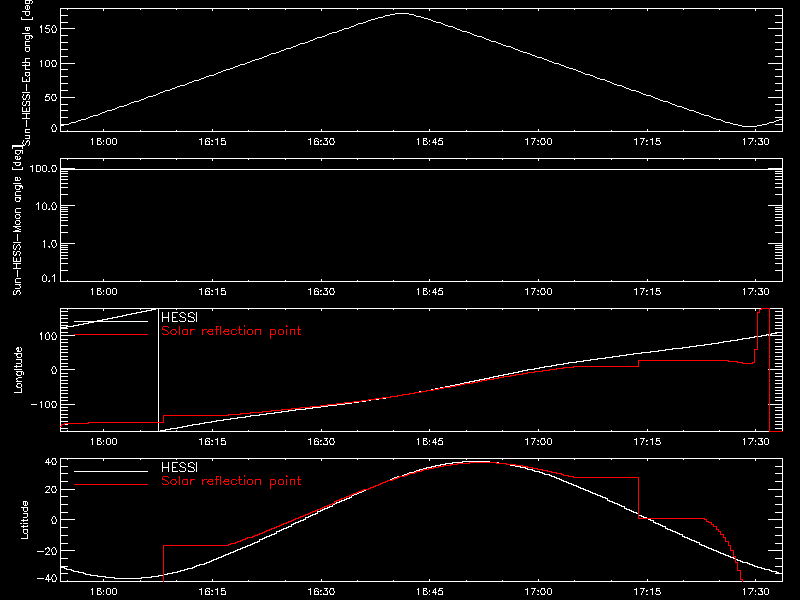
Task: Click white legend line sample in Latitude plot
Action: 111,471
